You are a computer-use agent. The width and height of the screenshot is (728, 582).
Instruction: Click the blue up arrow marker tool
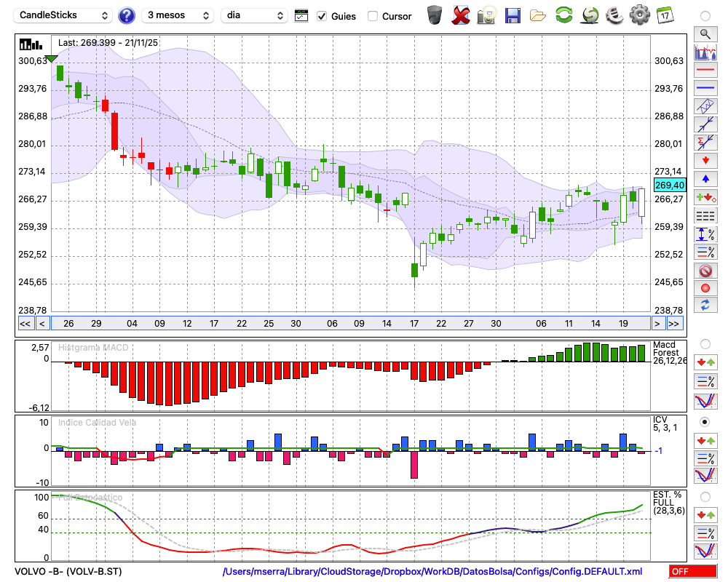point(705,179)
